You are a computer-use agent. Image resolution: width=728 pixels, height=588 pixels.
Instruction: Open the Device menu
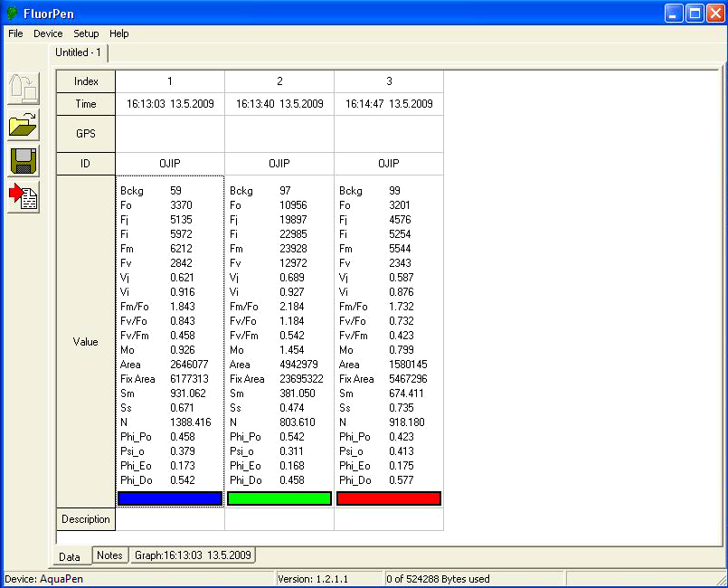coord(48,33)
